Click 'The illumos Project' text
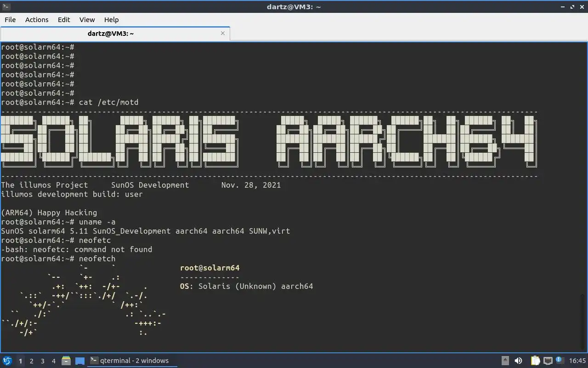The width and height of the screenshot is (588, 368). tap(44, 185)
